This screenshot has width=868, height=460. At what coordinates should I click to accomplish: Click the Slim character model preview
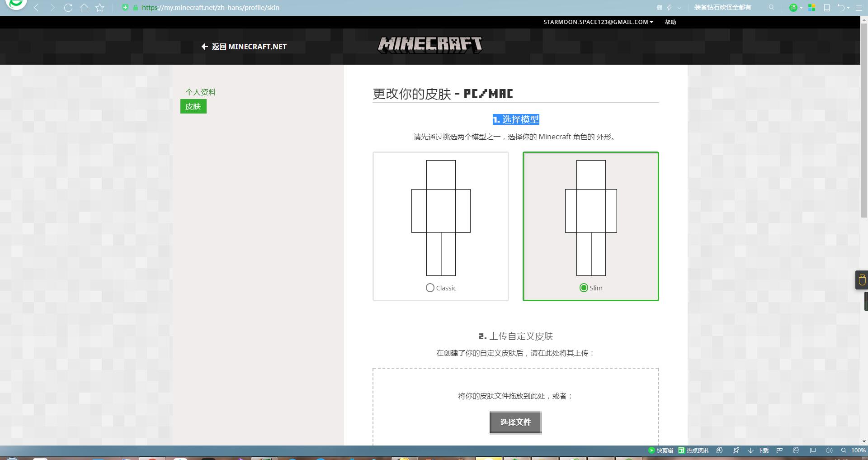(591, 218)
